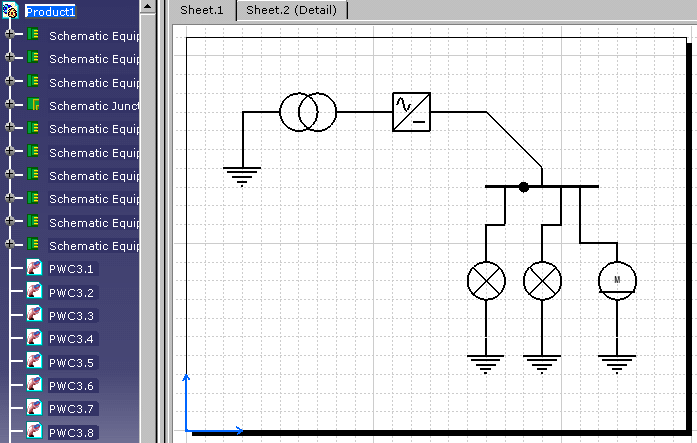The image size is (697, 443).
Task: Select the leftmost lamp symbol under busbar
Action: [x=486, y=281]
